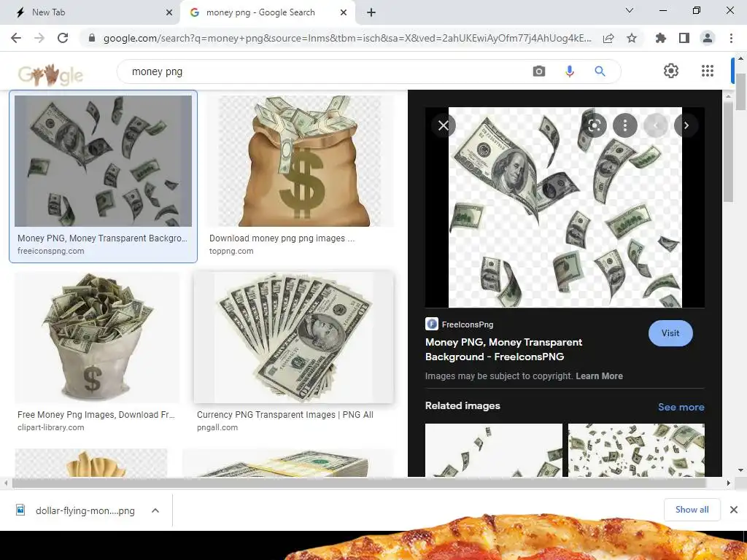Click the forward navigation arrow
This screenshot has width=747, height=560.
click(x=39, y=38)
